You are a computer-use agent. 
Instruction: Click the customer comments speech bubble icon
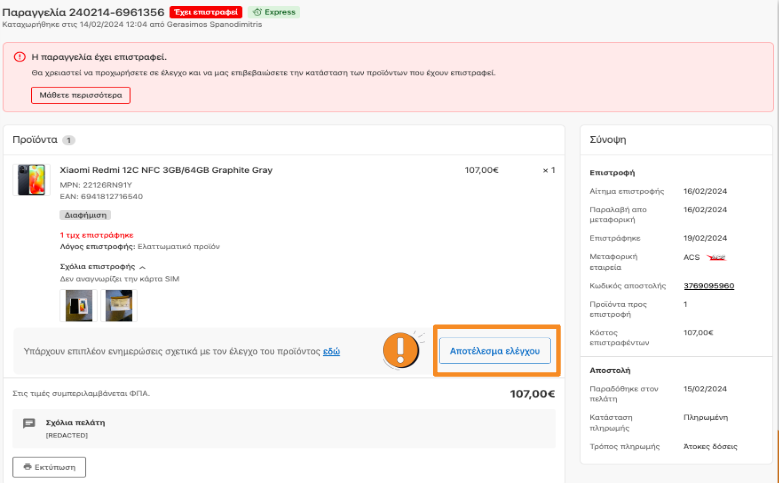29,423
